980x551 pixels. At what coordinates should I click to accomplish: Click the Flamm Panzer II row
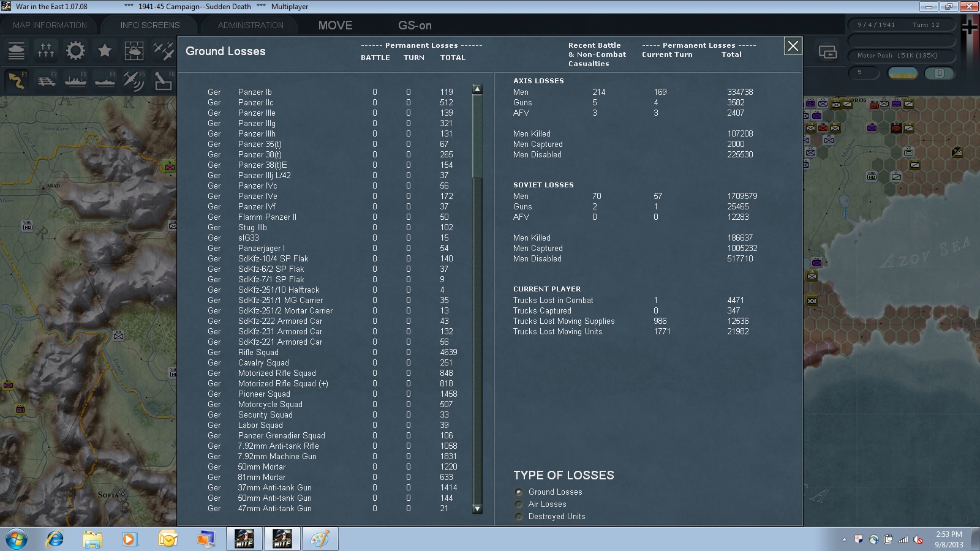333,217
